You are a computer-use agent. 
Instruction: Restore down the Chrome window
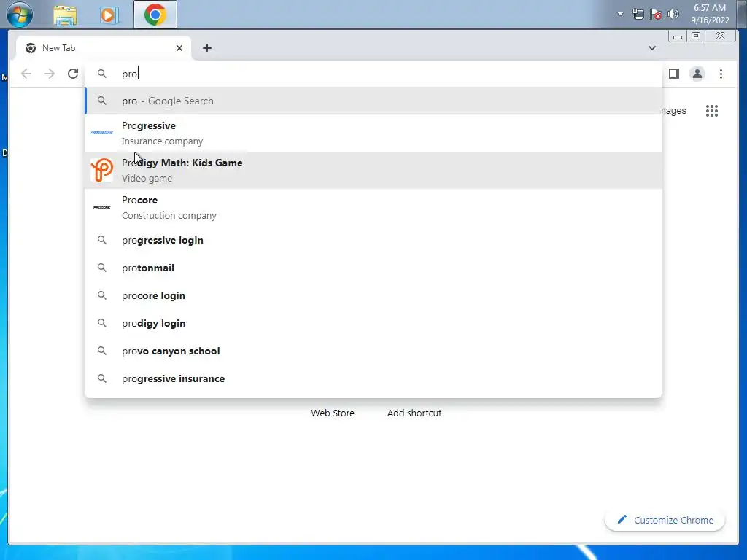click(696, 36)
